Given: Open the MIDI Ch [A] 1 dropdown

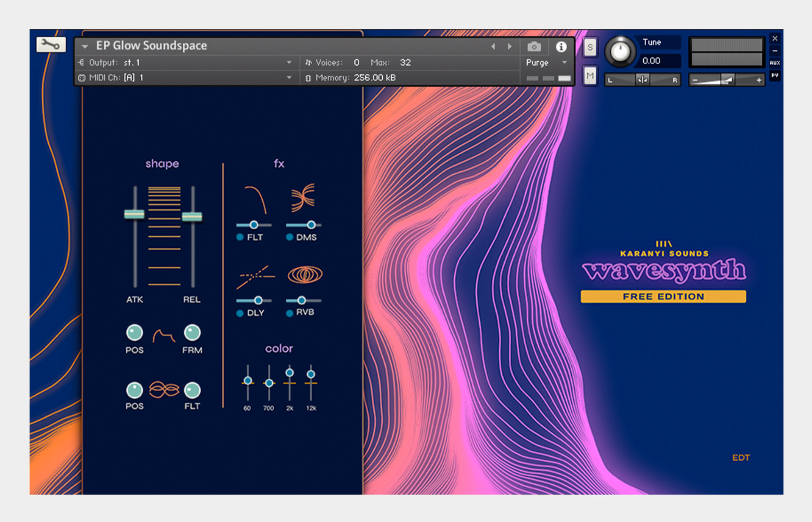Looking at the screenshot, I should 289,78.
